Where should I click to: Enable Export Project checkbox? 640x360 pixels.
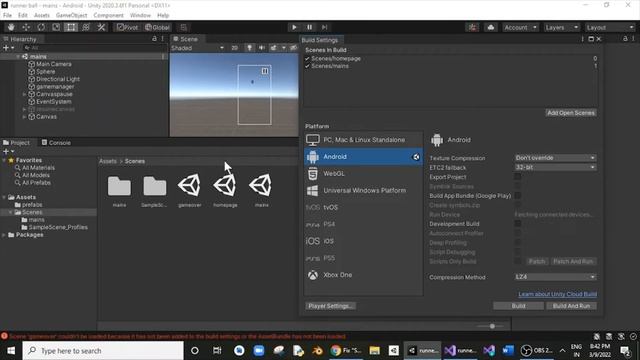(x=518, y=177)
